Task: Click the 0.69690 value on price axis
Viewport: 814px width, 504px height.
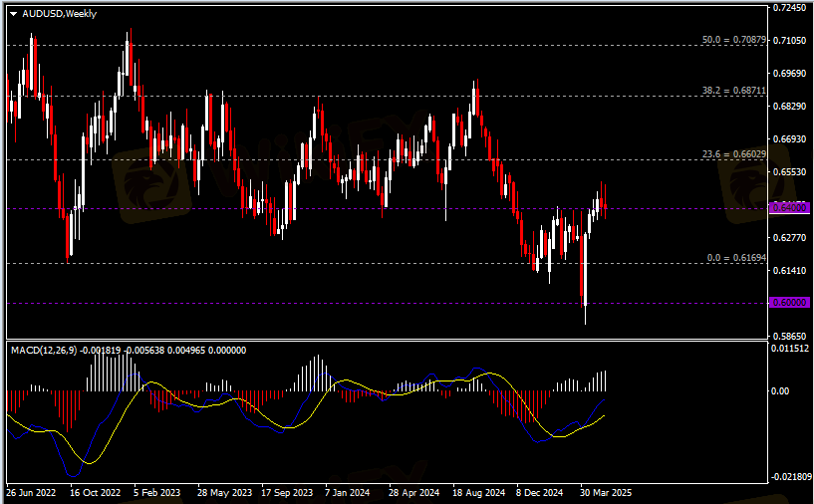Action: 790,74
